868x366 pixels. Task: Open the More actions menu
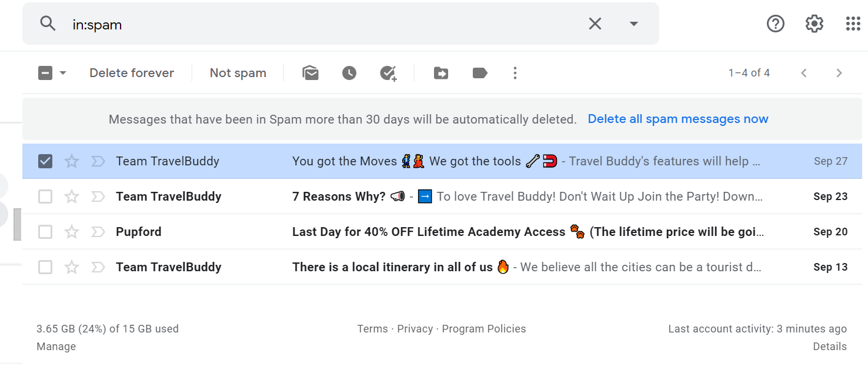[515, 72]
